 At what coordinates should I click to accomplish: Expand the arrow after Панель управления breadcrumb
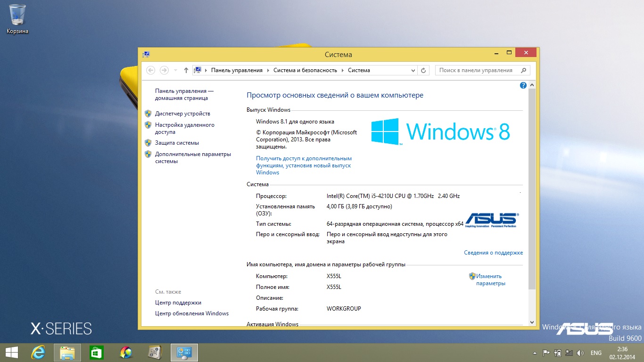(268, 70)
